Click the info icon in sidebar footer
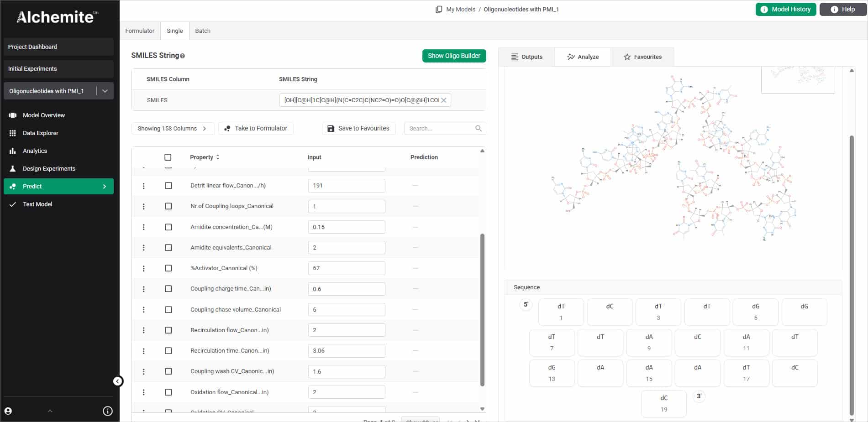 tap(108, 411)
